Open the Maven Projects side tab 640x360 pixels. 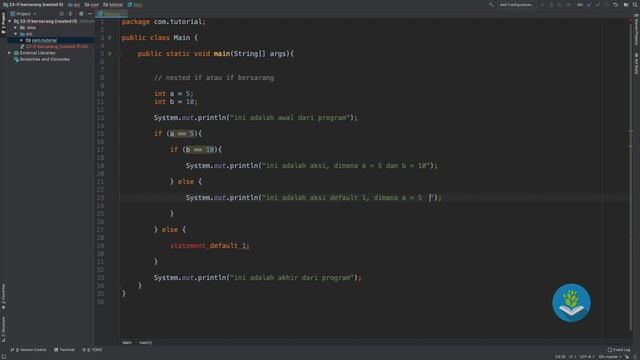636,29
